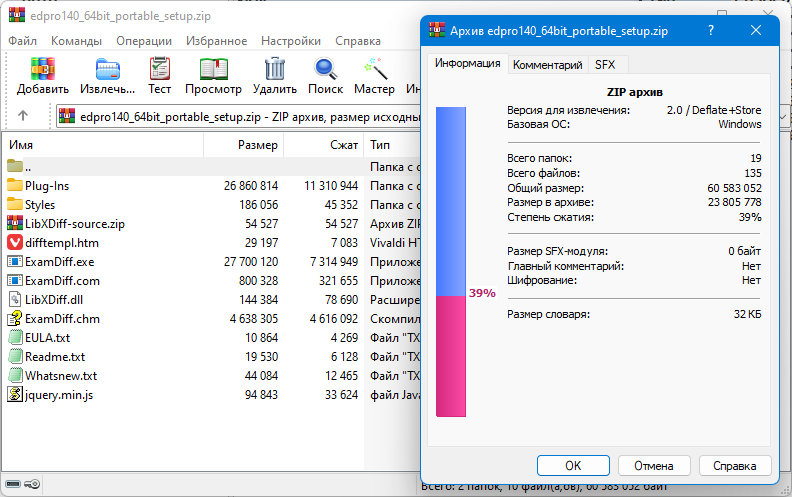Click the file name Whatsnew.txt
792x497 pixels.
pyautogui.click(x=61, y=376)
